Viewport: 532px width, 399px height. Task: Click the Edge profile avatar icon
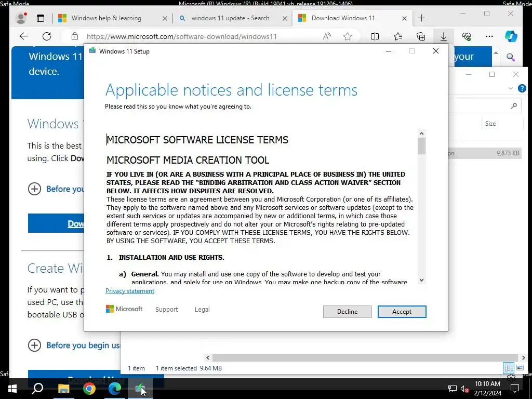click(x=21, y=18)
